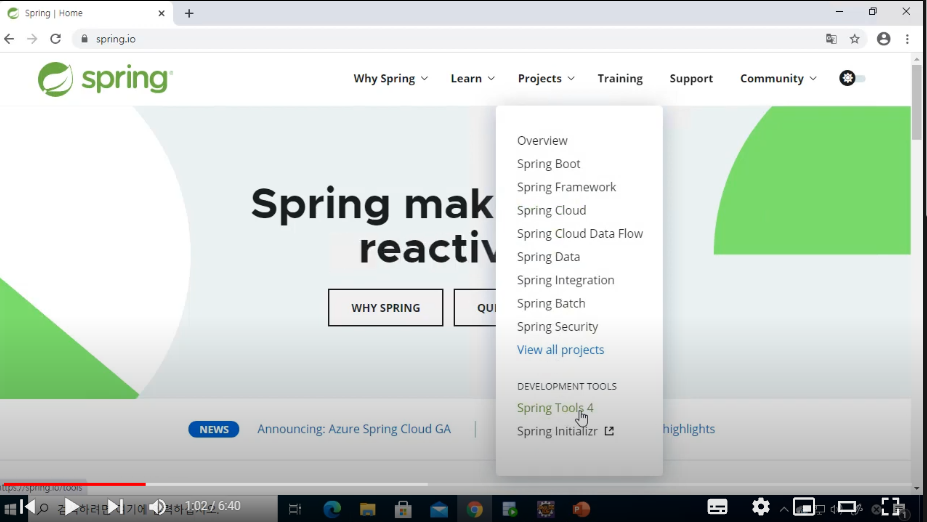Screen dimensions: 927x522
Task: Reload the spring.io page
Action: (56, 39)
